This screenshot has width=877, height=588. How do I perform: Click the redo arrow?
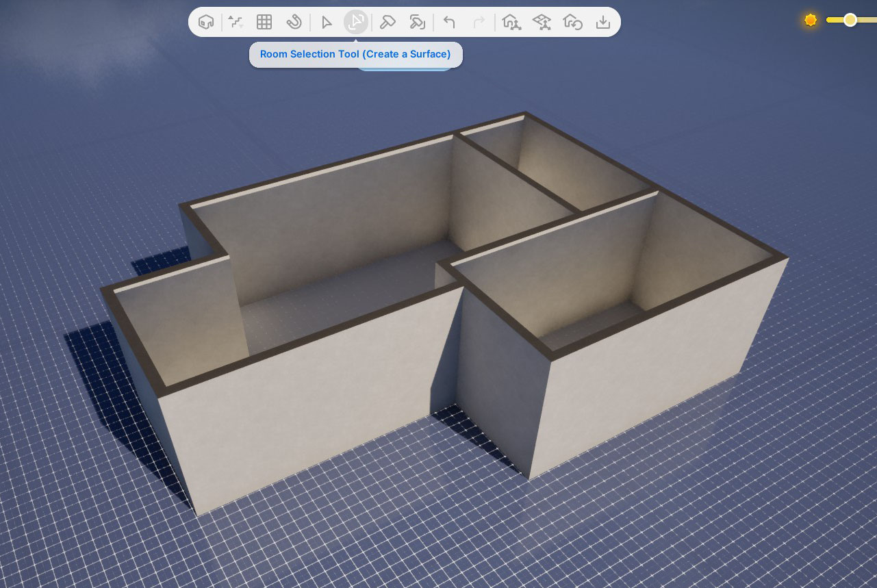coord(479,22)
